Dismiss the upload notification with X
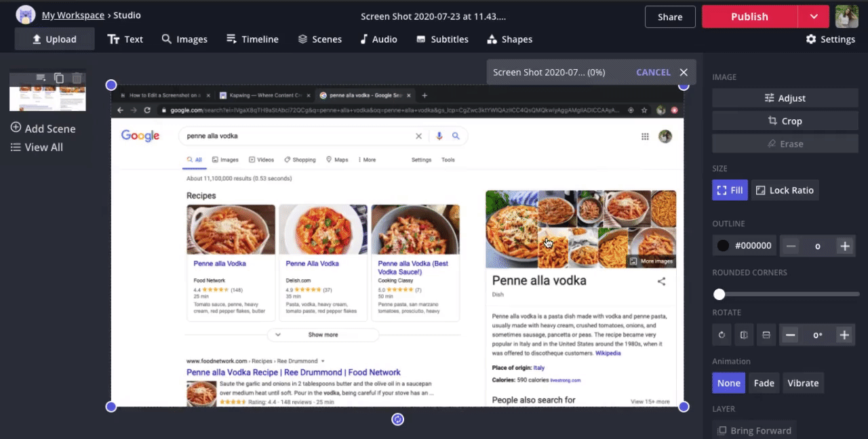868x439 pixels. click(x=684, y=72)
